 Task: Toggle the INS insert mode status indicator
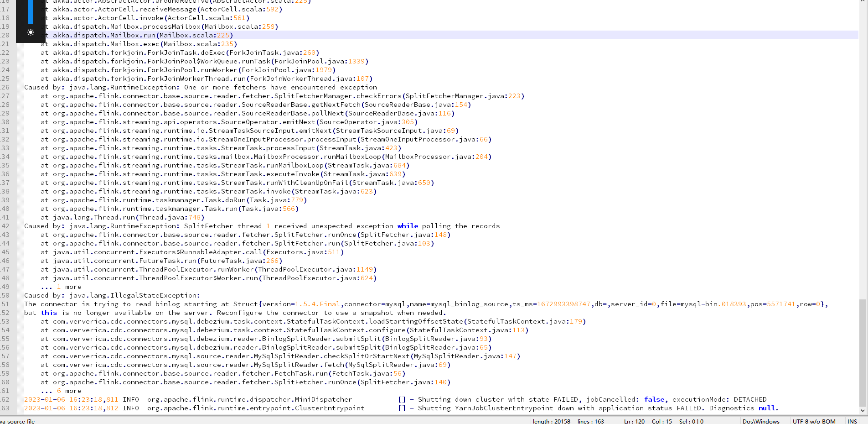852,421
